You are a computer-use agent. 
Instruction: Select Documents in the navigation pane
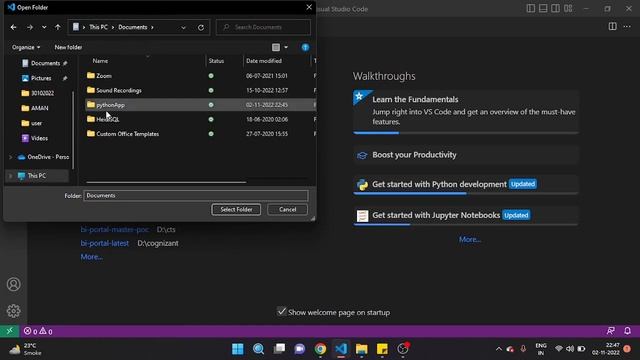coord(44,63)
